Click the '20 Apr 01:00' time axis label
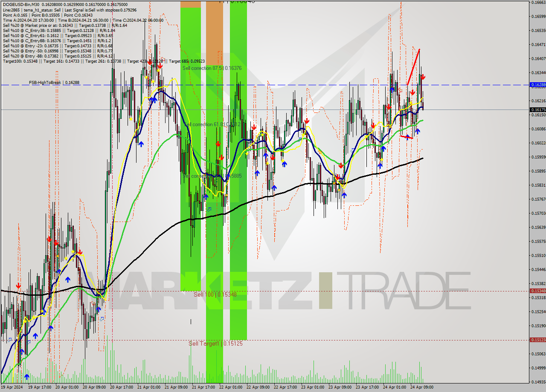Image resolution: width=546 pixels, height=392 pixels. pos(67,387)
